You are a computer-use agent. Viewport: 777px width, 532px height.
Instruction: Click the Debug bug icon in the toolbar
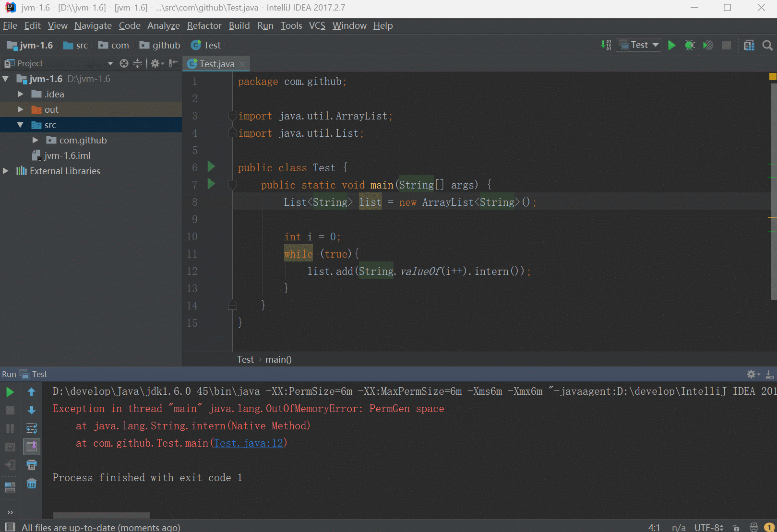pos(690,45)
